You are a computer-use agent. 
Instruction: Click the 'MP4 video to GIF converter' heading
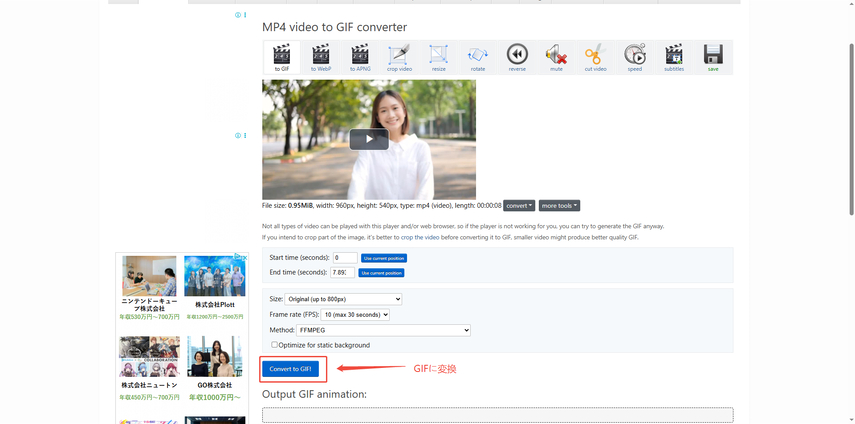tap(334, 27)
